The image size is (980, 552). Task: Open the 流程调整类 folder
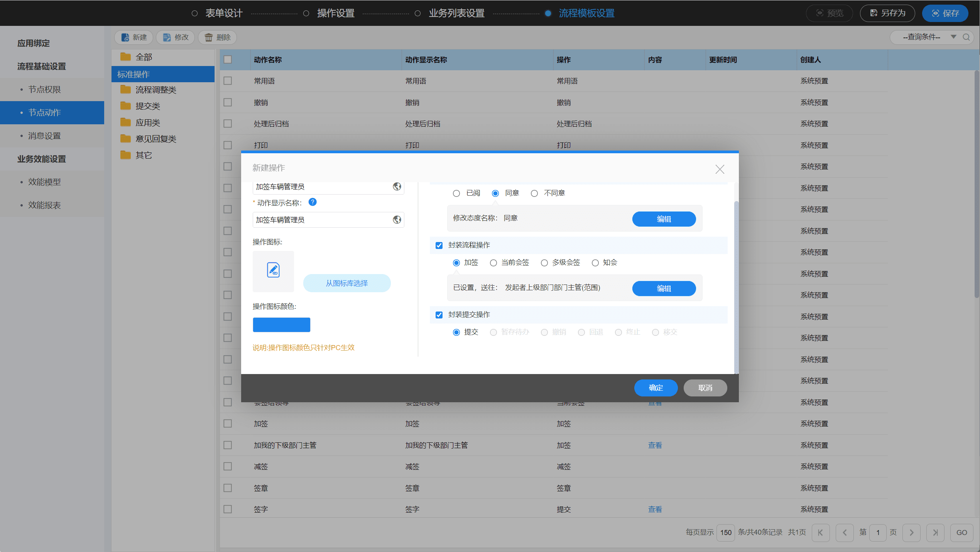coord(148,90)
